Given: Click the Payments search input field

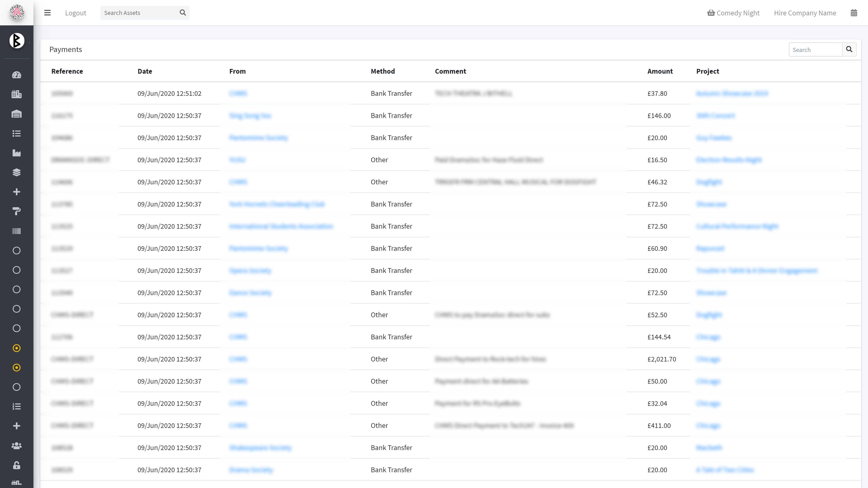Looking at the screenshot, I should (815, 49).
